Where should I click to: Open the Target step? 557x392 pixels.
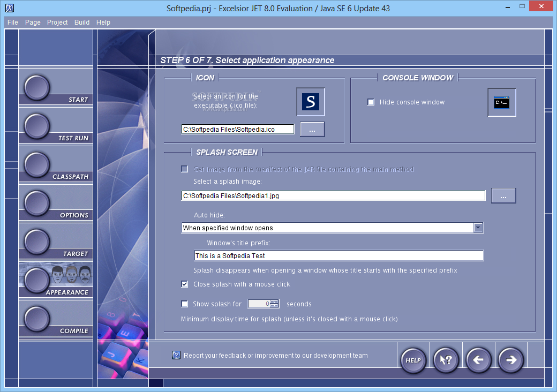point(37,242)
